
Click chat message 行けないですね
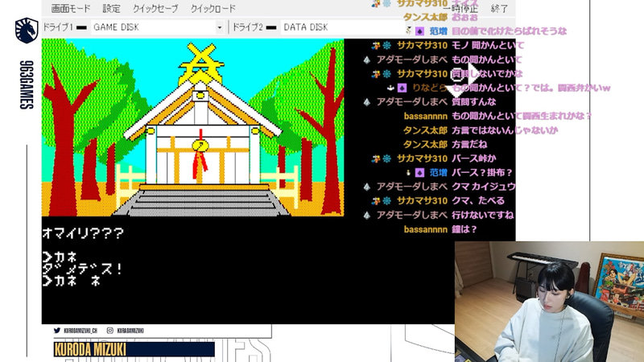(x=482, y=216)
